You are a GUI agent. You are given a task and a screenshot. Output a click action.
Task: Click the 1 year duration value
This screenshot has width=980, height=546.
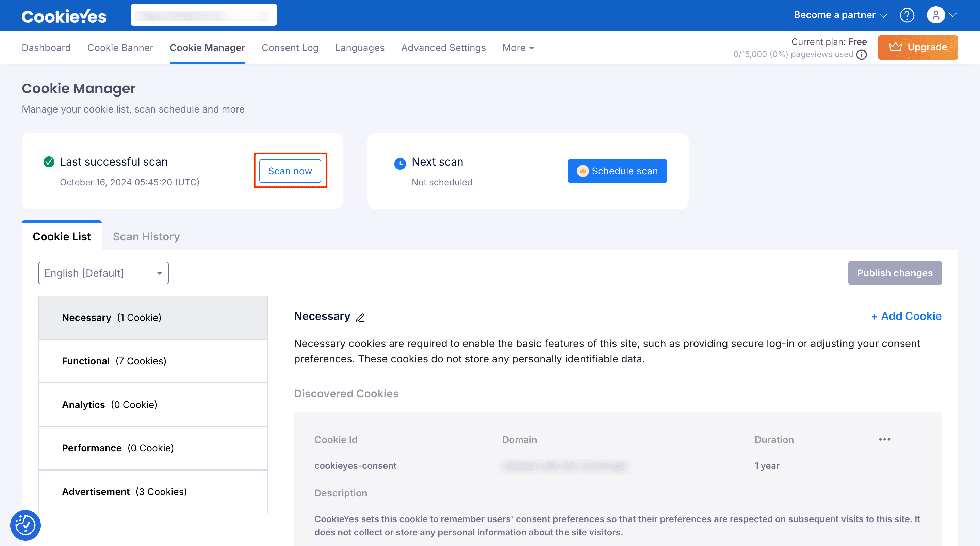point(767,466)
